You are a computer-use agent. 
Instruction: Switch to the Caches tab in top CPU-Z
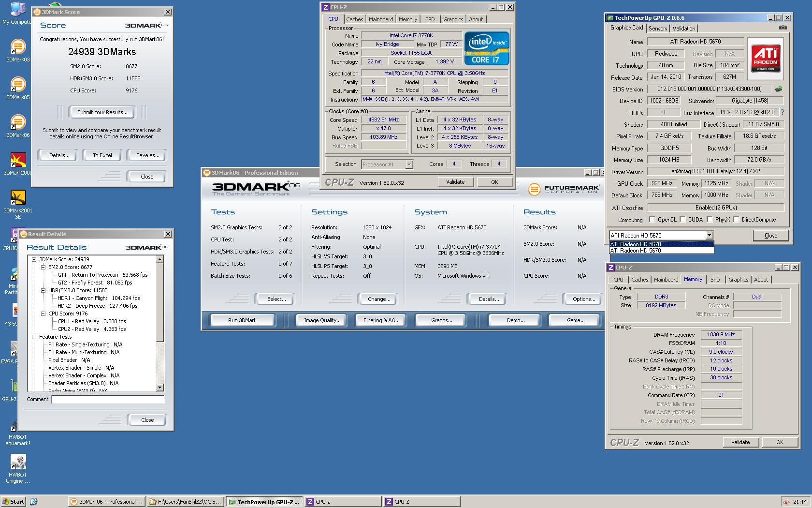[x=354, y=19]
